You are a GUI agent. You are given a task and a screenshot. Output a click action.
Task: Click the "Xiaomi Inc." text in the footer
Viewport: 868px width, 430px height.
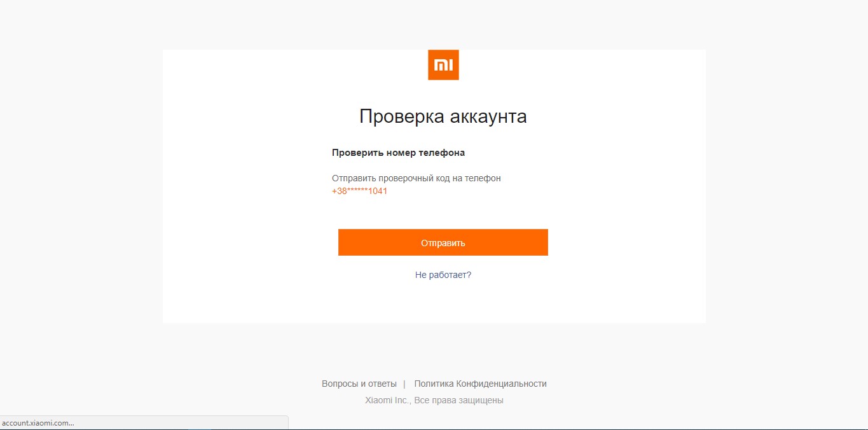(388, 400)
